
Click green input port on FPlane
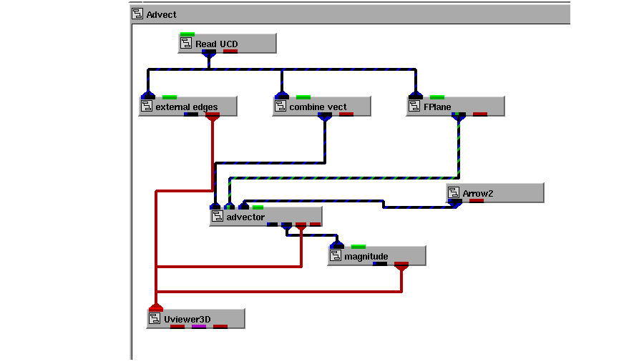tap(437, 97)
